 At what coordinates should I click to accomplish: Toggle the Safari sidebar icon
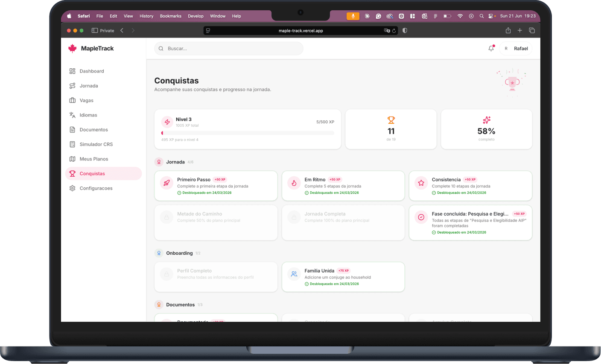95,31
